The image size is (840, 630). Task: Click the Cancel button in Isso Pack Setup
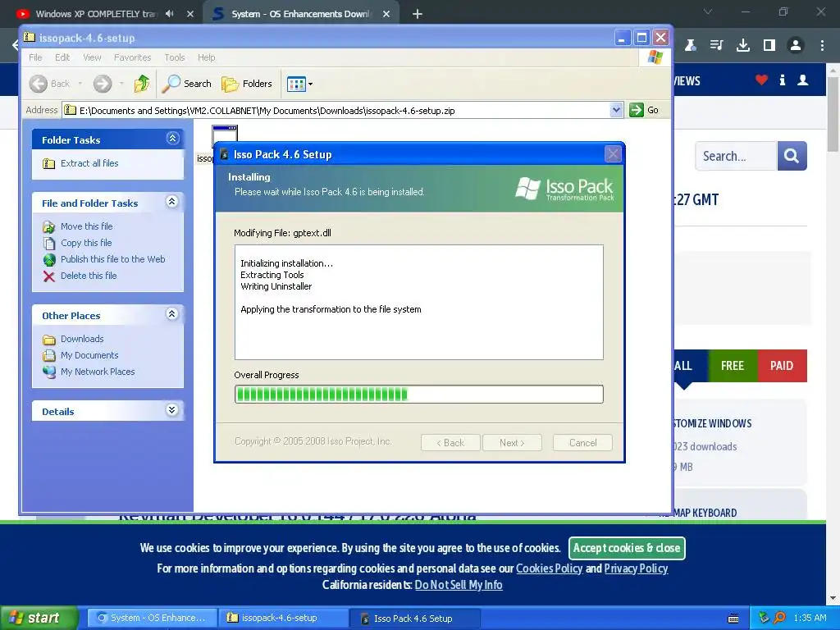(x=582, y=443)
